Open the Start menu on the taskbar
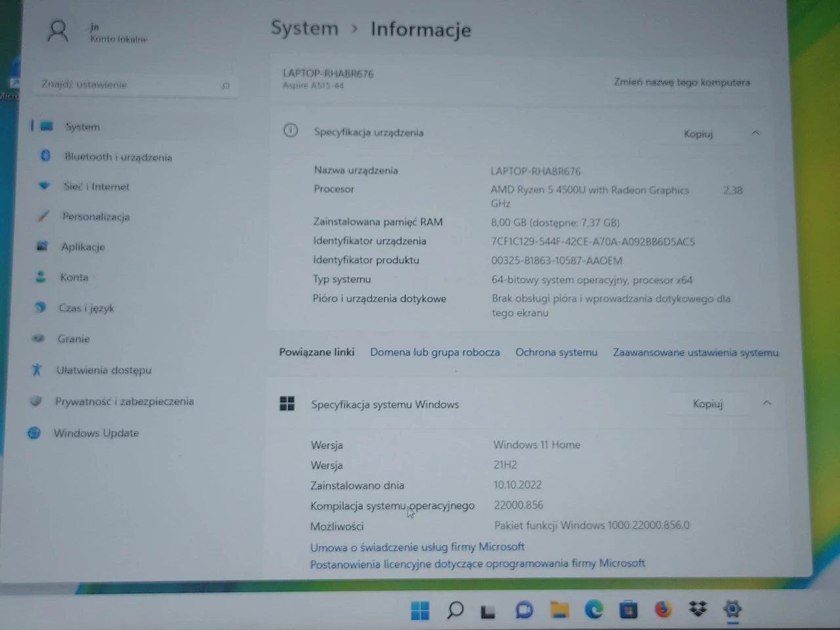The height and width of the screenshot is (630, 840). point(420,610)
